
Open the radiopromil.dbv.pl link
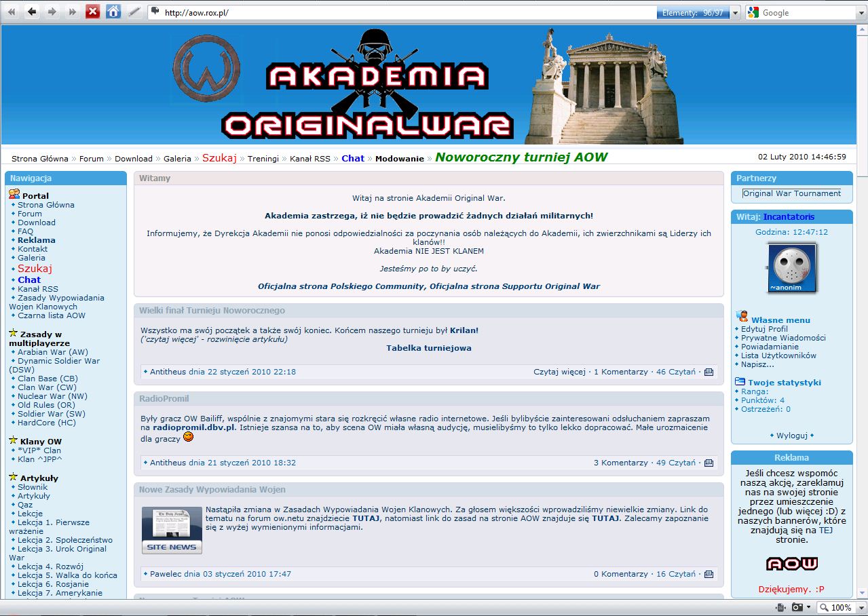pyautogui.click(x=194, y=428)
